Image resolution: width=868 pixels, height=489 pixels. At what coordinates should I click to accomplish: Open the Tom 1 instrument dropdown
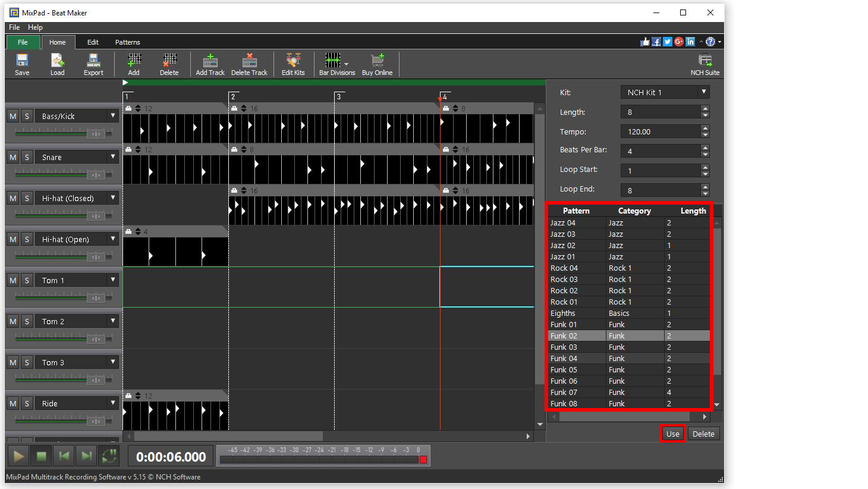point(112,279)
